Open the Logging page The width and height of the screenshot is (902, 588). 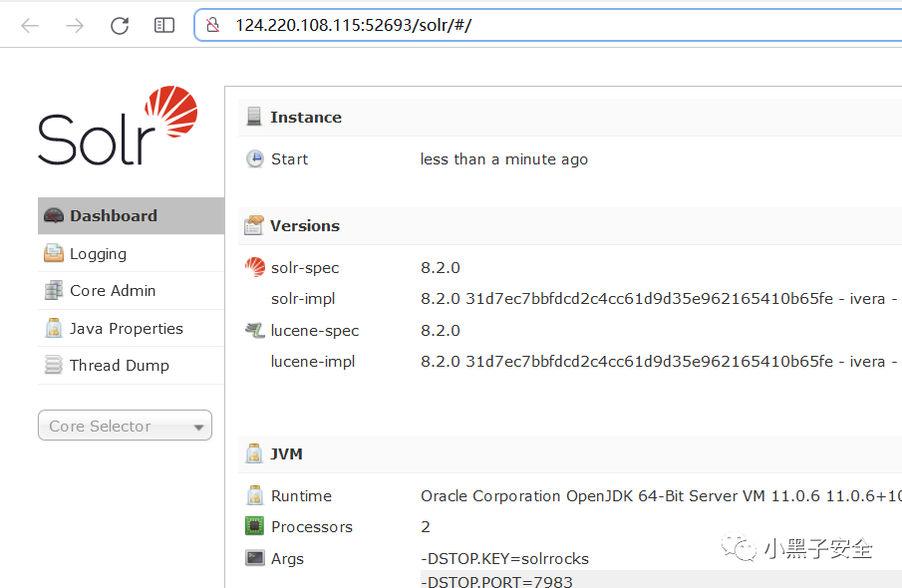click(x=132, y=254)
